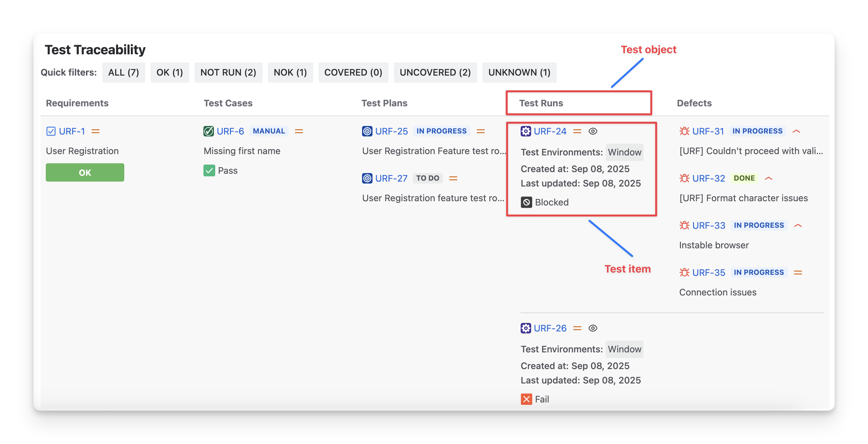Click priority chevron beside URF-32 DONE
The width and height of the screenshot is (868, 444).
click(x=768, y=178)
